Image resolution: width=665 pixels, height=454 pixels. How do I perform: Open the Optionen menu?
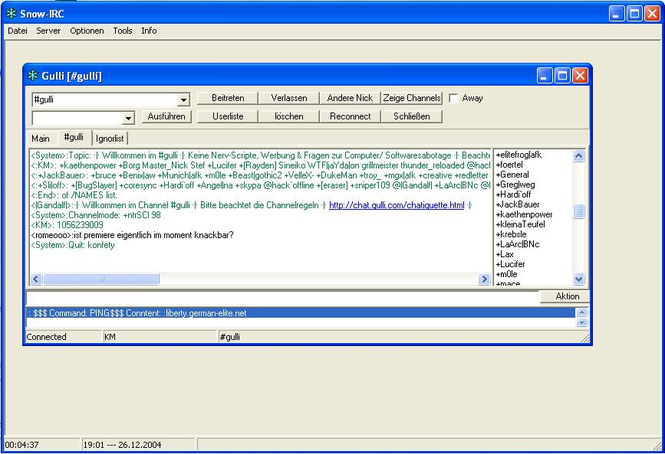87,31
